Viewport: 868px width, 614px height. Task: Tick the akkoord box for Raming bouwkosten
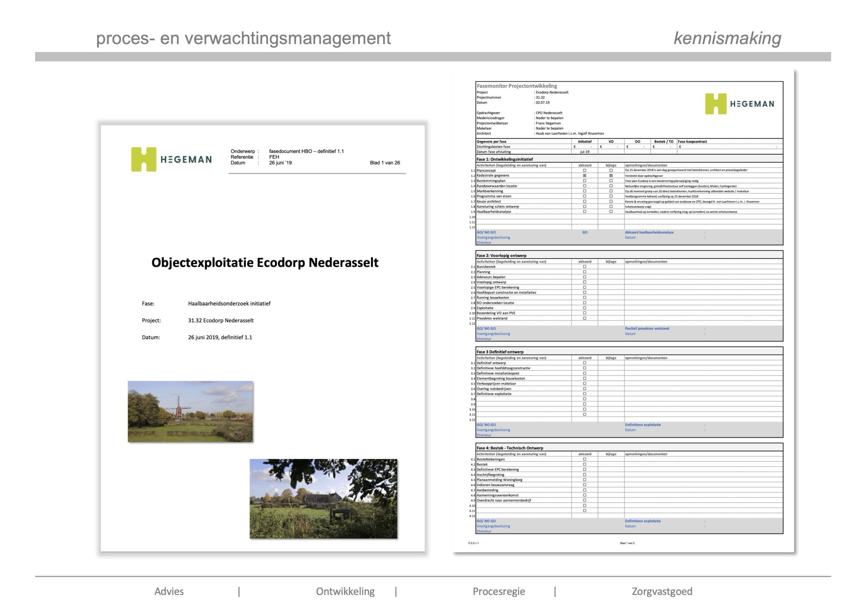point(585,298)
